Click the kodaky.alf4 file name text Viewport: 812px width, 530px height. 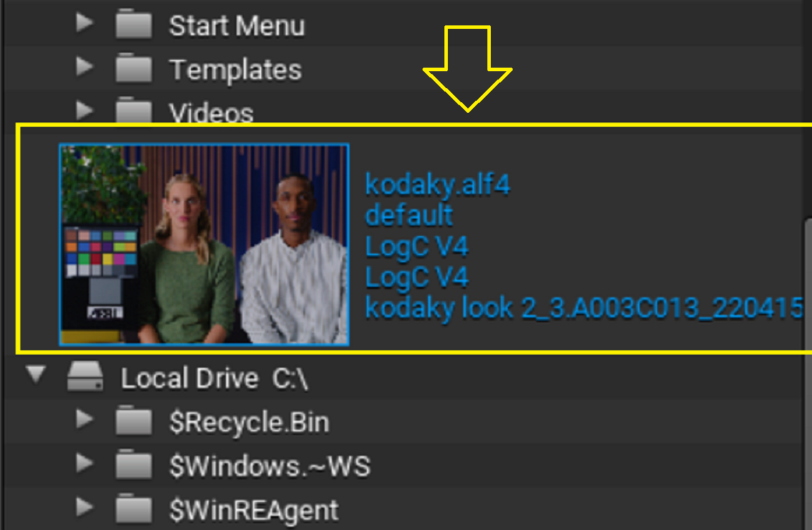point(437,185)
